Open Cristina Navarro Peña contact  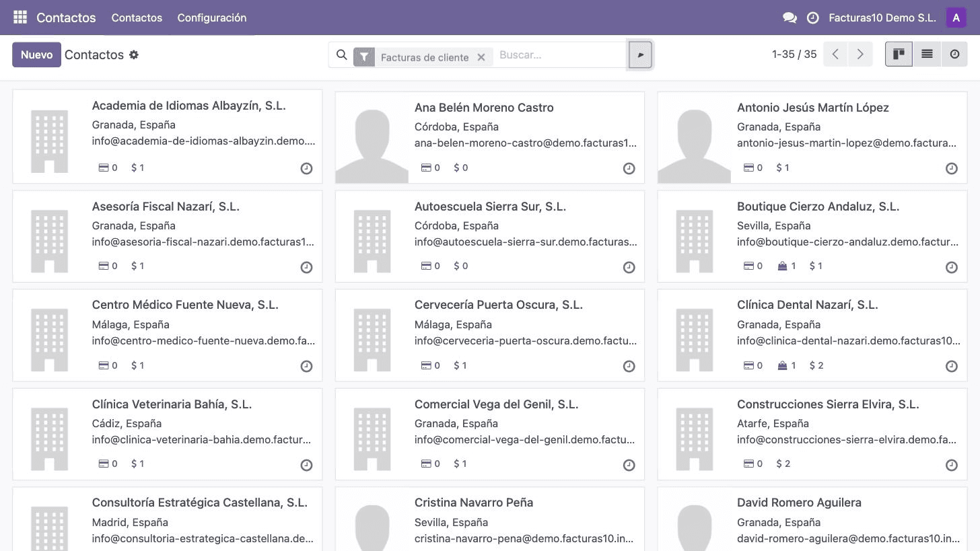[x=490, y=519]
